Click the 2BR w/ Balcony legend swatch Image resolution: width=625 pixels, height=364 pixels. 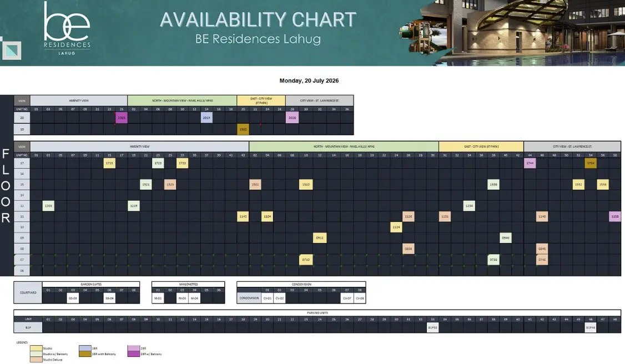tap(134, 354)
